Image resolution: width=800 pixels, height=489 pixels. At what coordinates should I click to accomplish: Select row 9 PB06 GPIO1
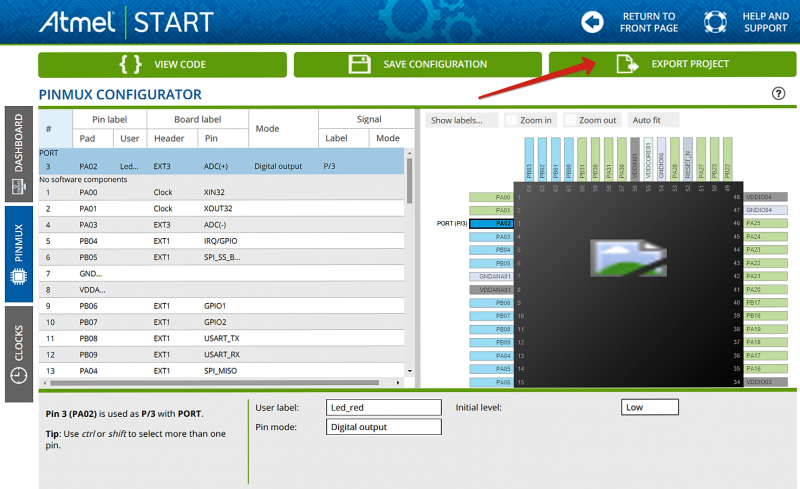coord(221,306)
